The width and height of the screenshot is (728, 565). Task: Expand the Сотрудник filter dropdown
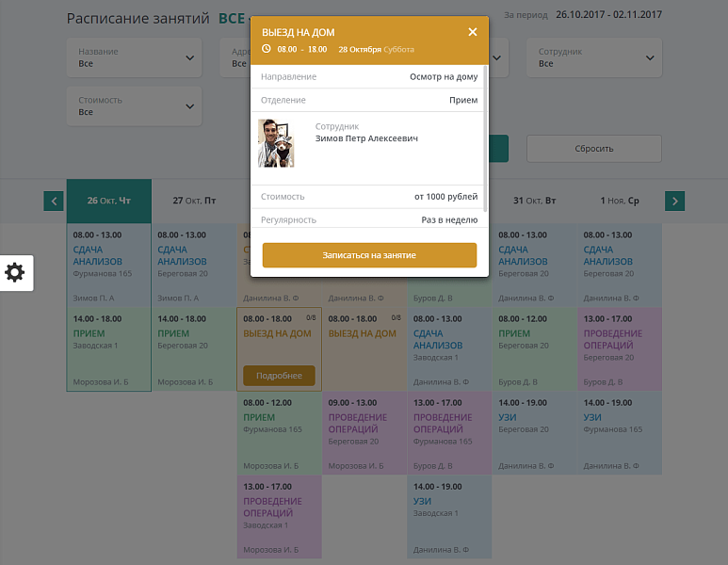[595, 58]
